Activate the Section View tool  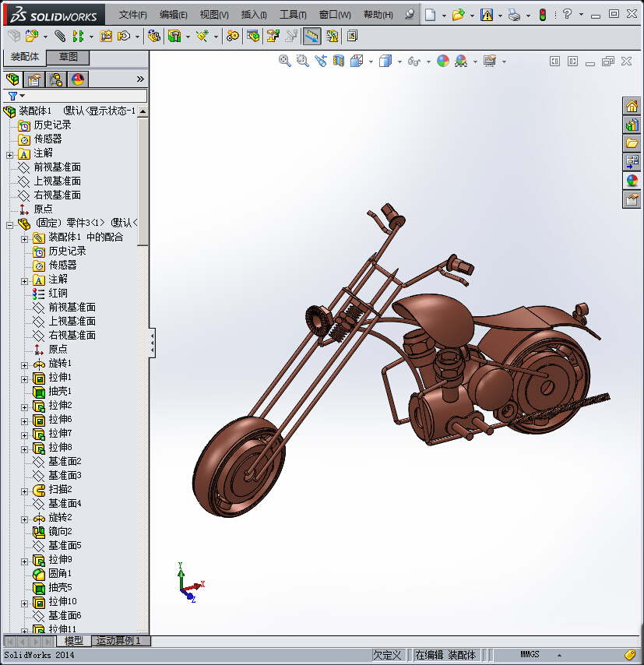click(339, 61)
